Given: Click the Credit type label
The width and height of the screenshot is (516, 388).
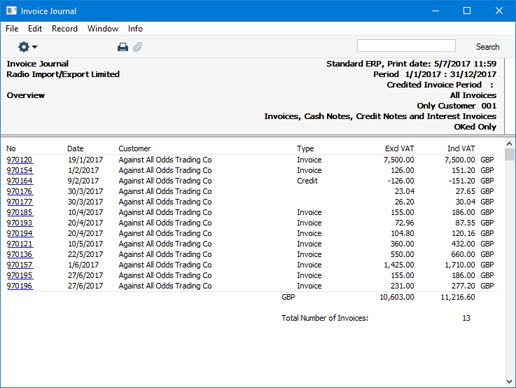Looking at the screenshot, I should [x=307, y=181].
